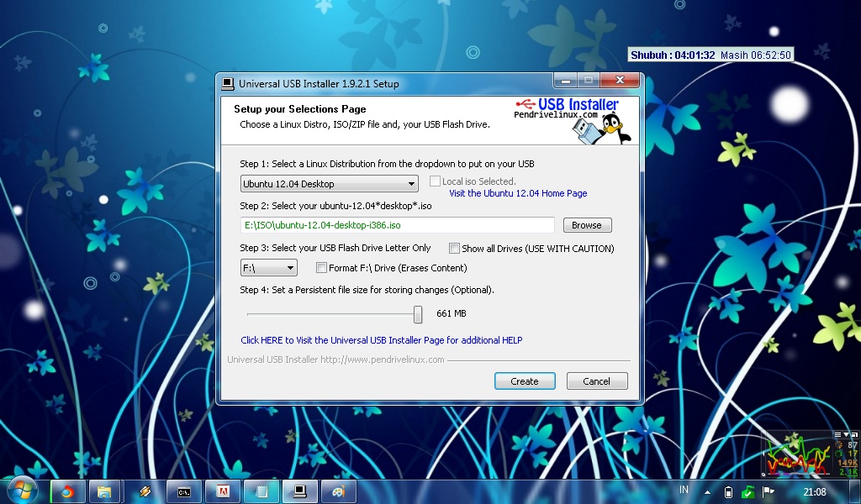This screenshot has width=861, height=504.
Task: Click the Shubuh prayer time widget
Action: coord(710,55)
